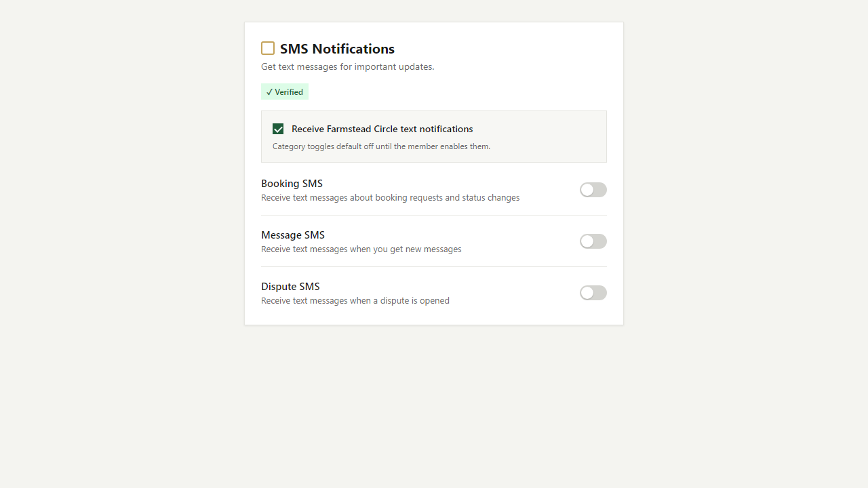
Task: Click the booking requests and status changes description
Action: [x=391, y=198]
